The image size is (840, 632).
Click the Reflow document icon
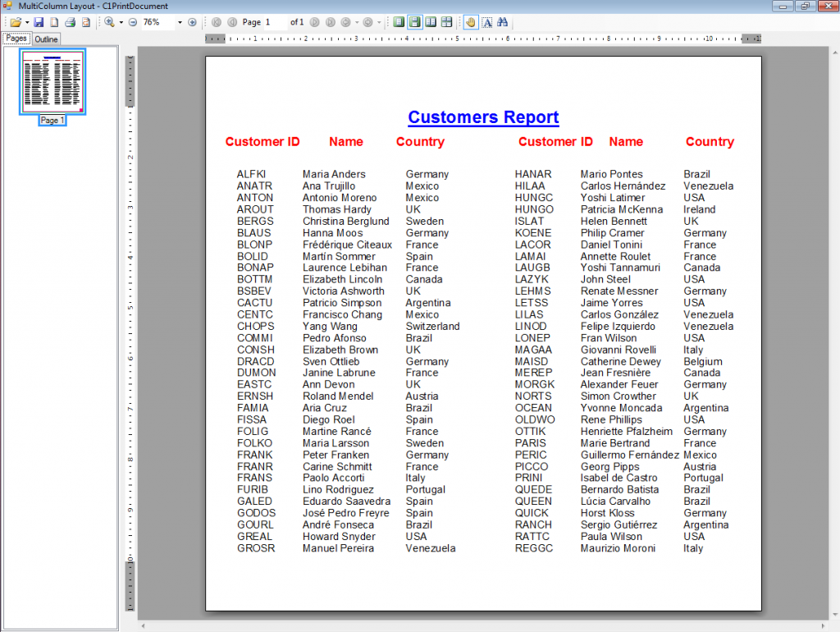85,22
